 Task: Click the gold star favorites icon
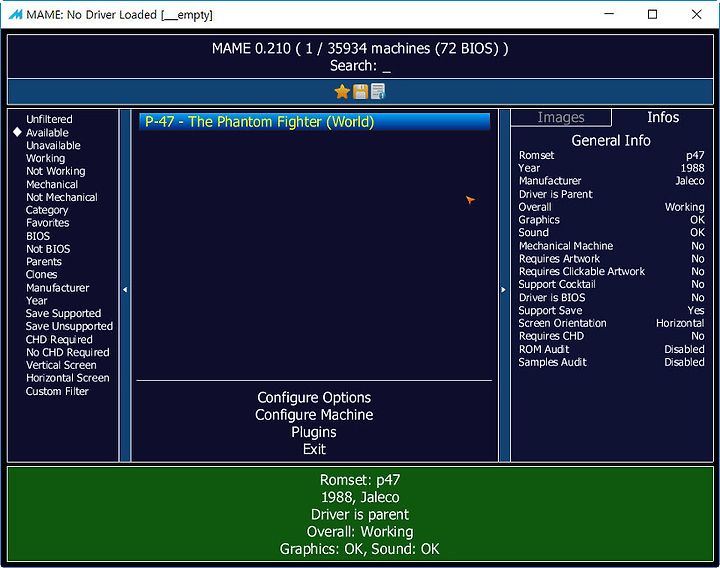point(342,92)
